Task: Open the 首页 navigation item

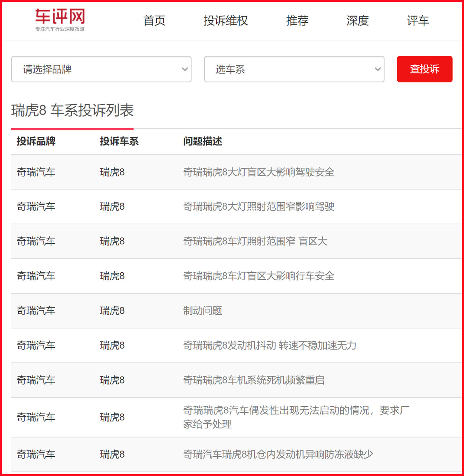Action: (154, 21)
